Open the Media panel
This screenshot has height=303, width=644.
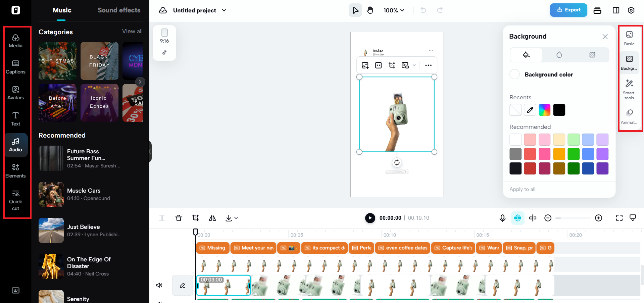click(15, 41)
